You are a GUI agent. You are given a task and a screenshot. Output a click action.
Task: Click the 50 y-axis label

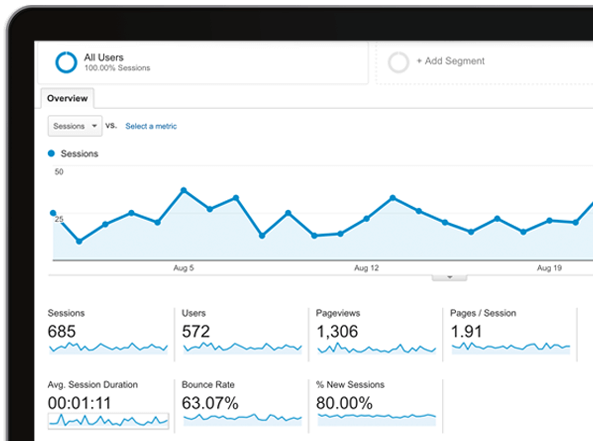point(59,172)
